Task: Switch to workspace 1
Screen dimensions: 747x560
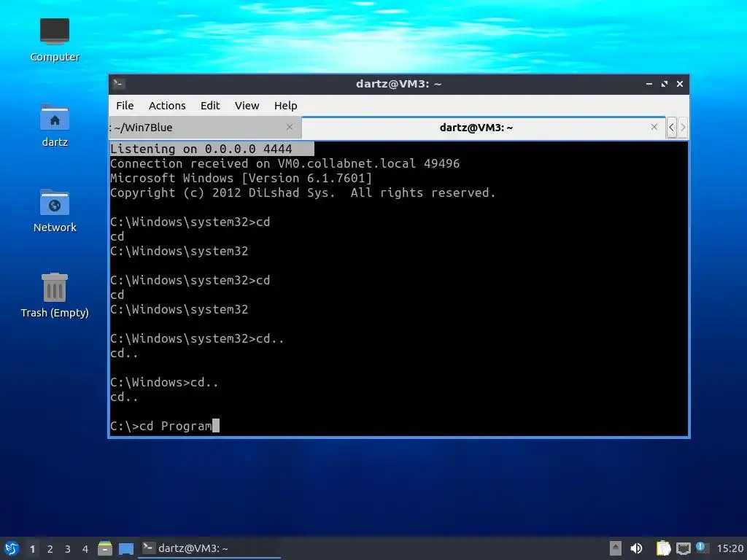Action: pos(32,549)
